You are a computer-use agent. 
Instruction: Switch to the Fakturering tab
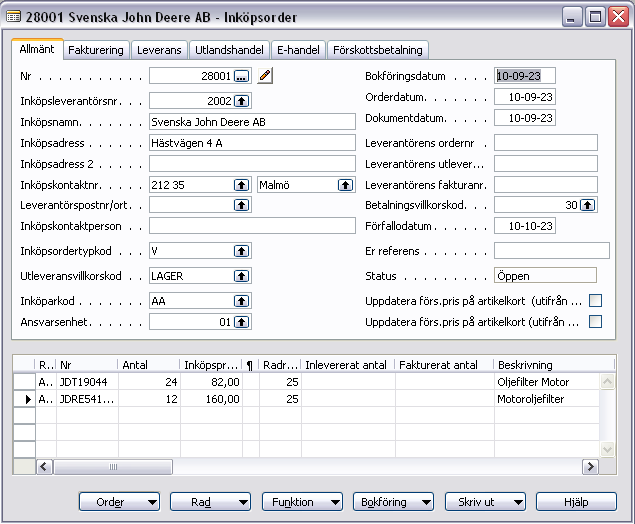96,50
